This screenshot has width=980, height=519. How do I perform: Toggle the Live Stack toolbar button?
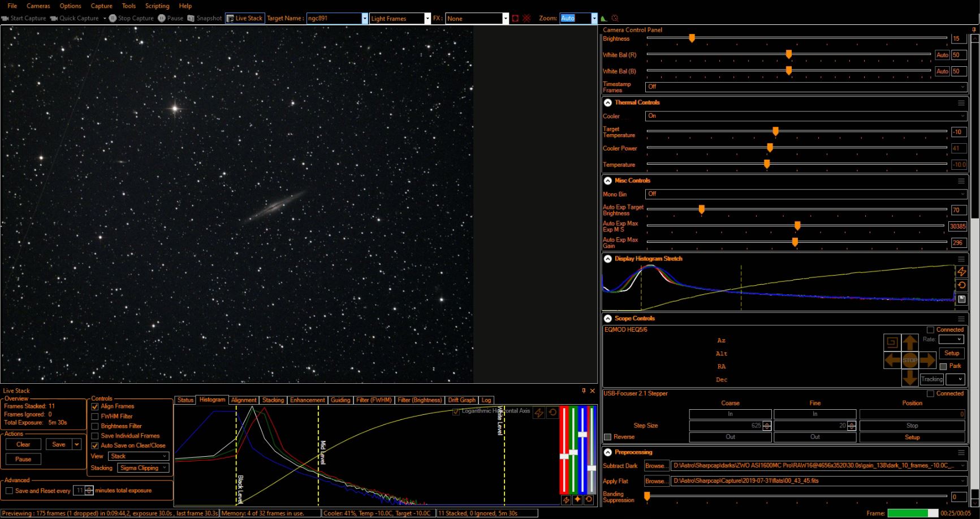(x=244, y=18)
